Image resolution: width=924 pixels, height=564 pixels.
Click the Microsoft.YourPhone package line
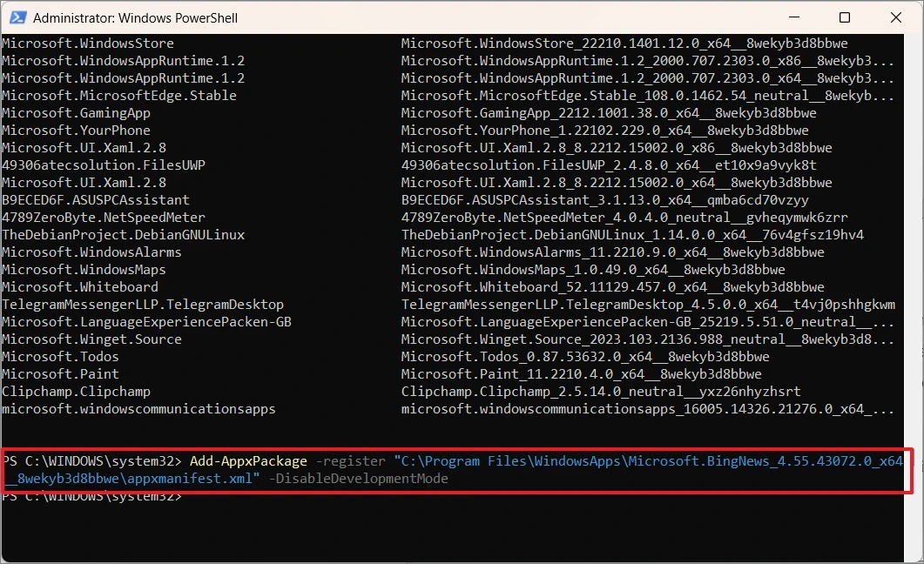74,130
